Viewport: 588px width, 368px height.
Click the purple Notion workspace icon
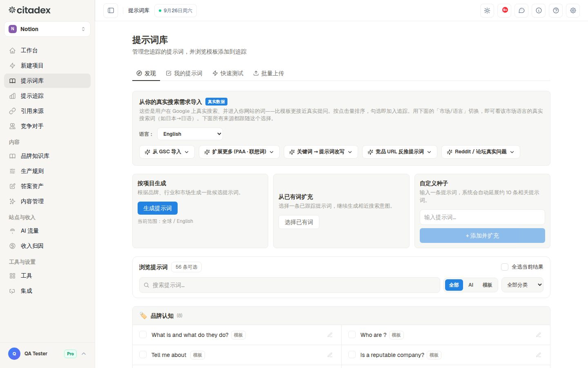click(x=13, y=29)
